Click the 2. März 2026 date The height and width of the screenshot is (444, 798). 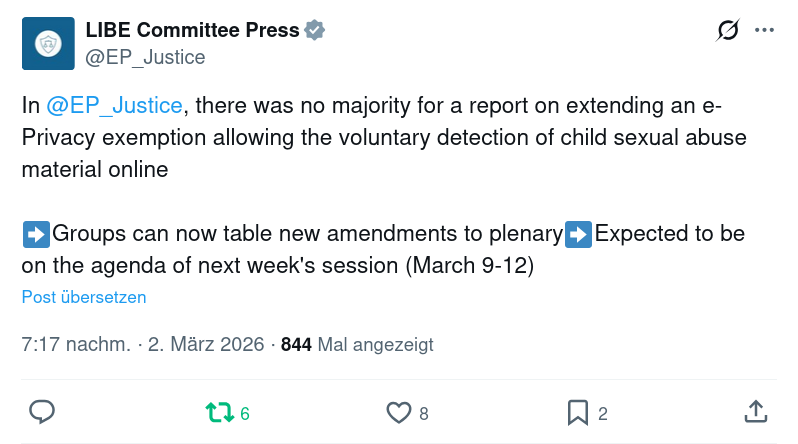click(x=208, y=345)
